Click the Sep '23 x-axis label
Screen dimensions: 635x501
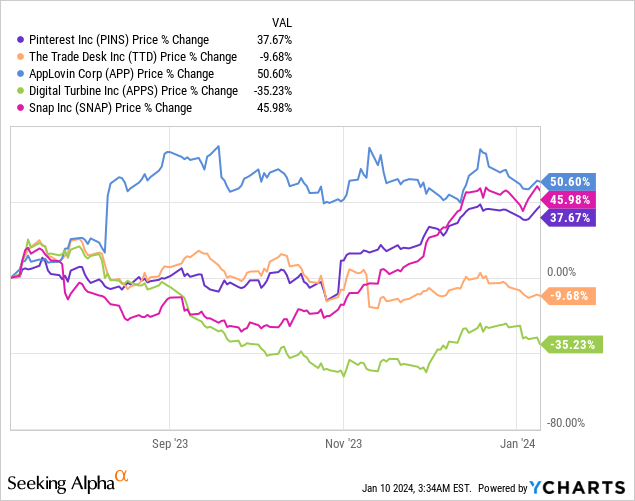coord(168,442)
